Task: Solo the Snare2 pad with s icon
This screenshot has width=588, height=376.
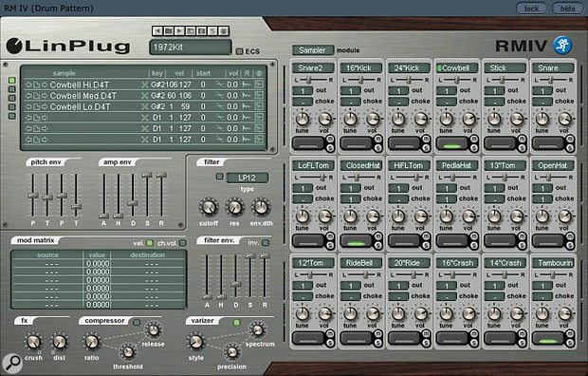Action: [x=330, y=148]
